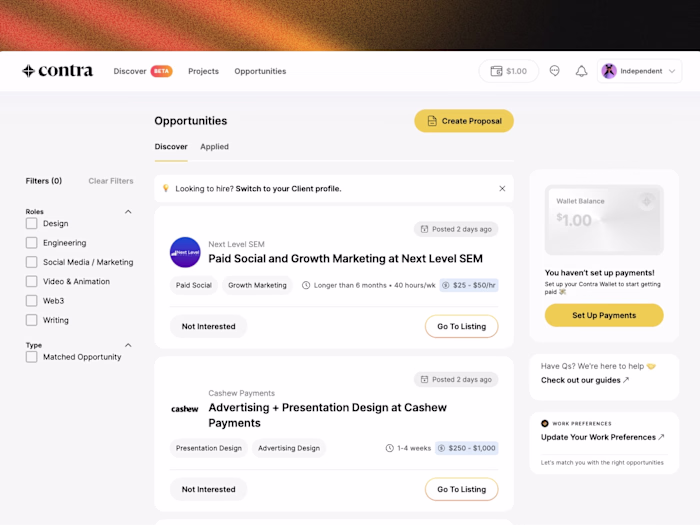The width and height of the screenshot is (700, 525).
Task: Click the Work Preferences circle icon
Action: [x=545, y=423]
